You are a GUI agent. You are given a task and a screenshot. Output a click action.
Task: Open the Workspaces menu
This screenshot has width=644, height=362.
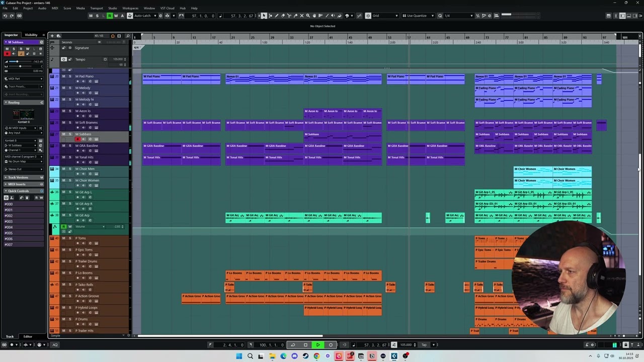pyautogui.click(x=130, y=8)
